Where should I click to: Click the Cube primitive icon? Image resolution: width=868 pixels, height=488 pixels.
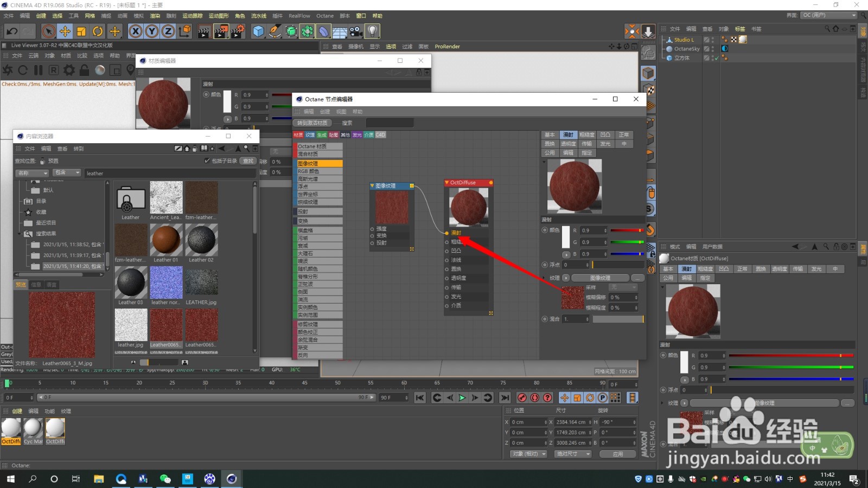click(x=258, y=31)
